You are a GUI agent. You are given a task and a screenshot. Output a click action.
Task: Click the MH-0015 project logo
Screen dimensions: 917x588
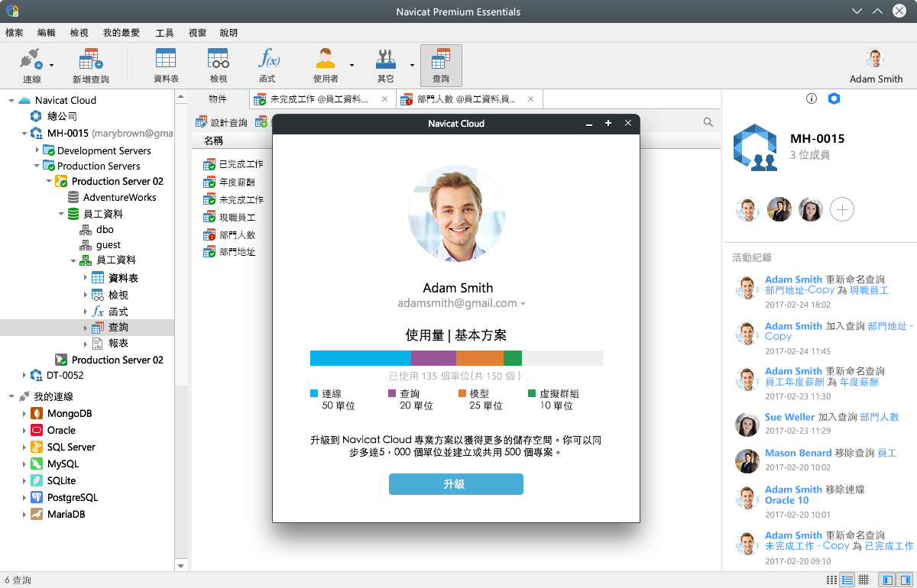click(x=756, y=147)
